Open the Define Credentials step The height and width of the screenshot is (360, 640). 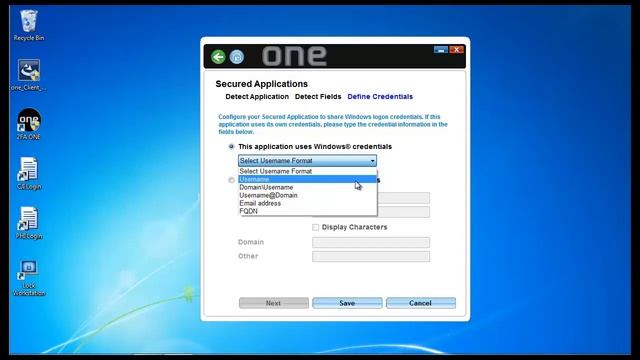[380, 97]
